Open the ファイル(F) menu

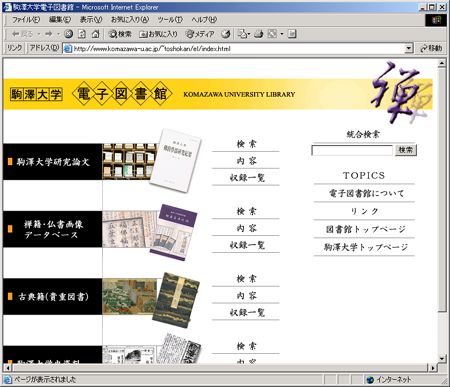coord(26,20)
